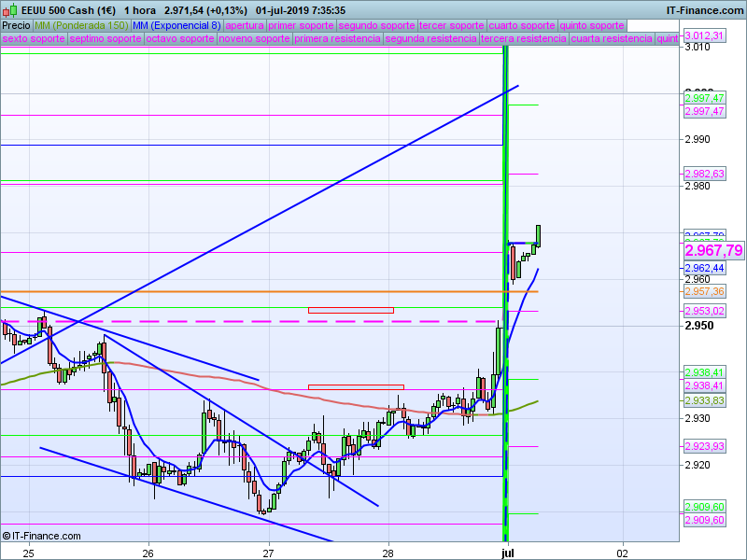Screen dimensions: 747x560
Task: Click the 'jul' date marker on time axis
Action: click(508, 553)
